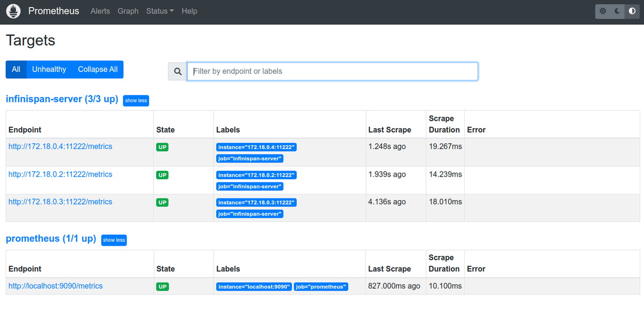The image size is (644, 316).
Task: Click the filter by endpoint input field
Action: click(333, 71)
